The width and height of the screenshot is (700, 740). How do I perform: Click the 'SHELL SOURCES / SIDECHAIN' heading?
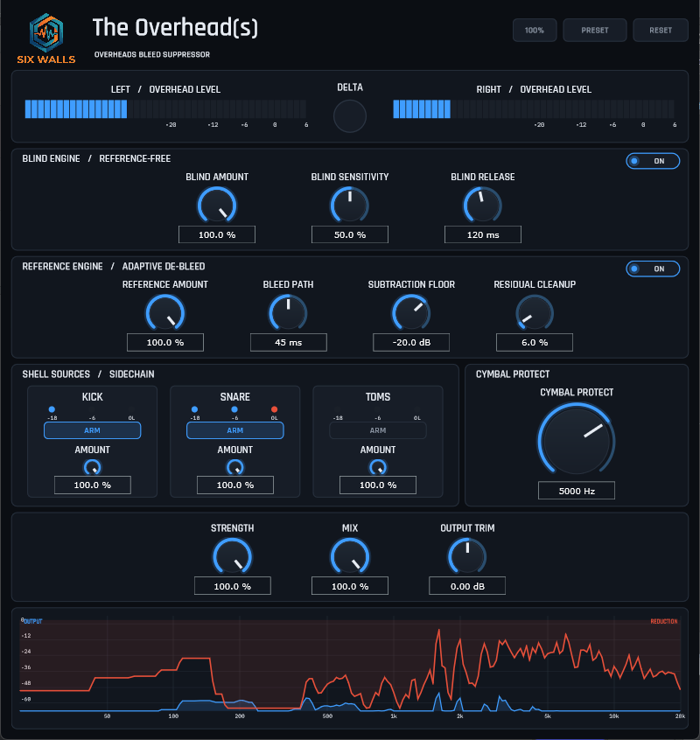(x=88, y=374)
